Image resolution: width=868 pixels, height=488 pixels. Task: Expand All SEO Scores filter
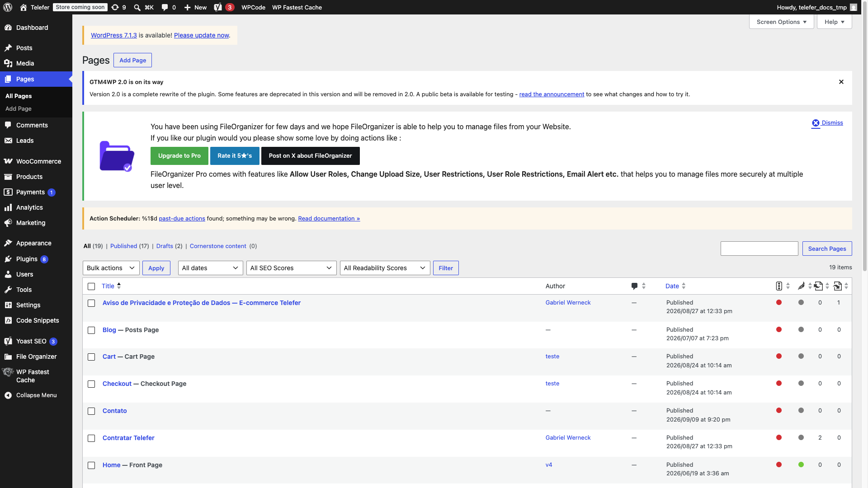pyautogui.click(x=291, y=268)
